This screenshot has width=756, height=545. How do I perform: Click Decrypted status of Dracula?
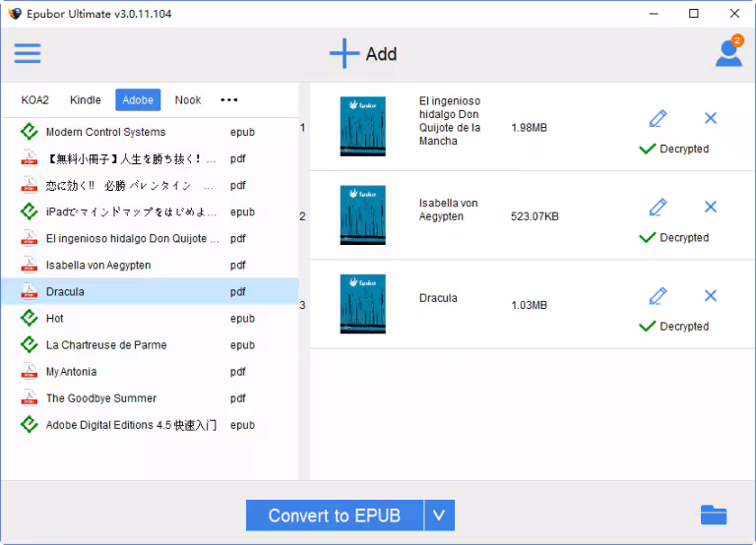pyautogui.click(x=674, y=326)
